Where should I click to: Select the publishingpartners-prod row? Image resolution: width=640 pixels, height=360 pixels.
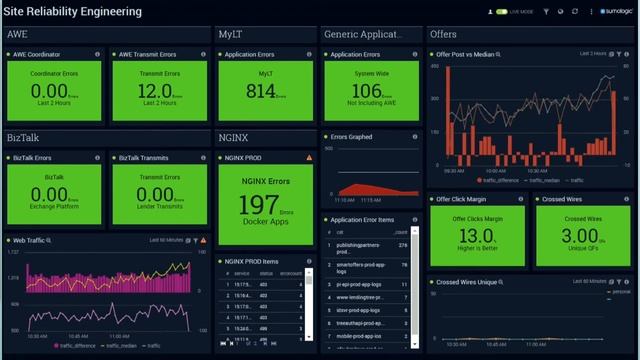(x=367, y=248)
